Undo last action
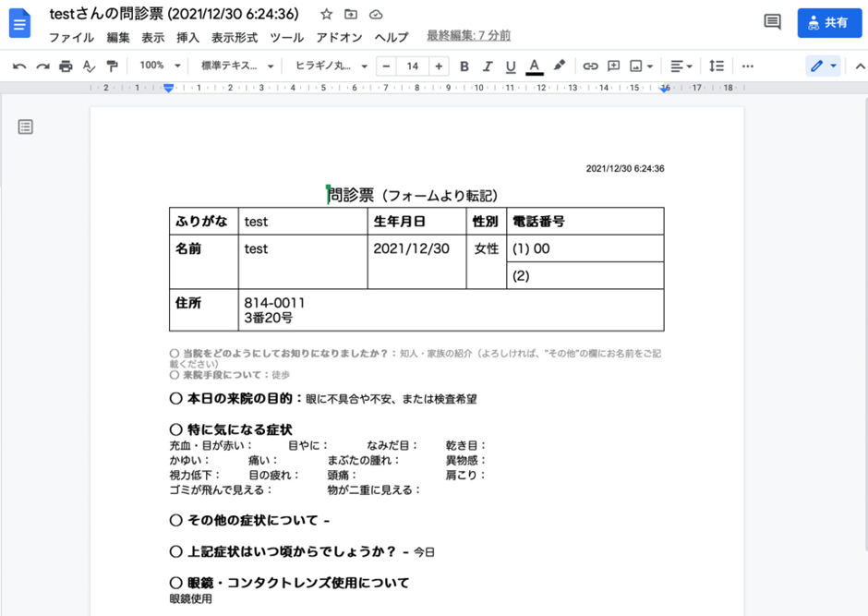 tap(19, 66)
